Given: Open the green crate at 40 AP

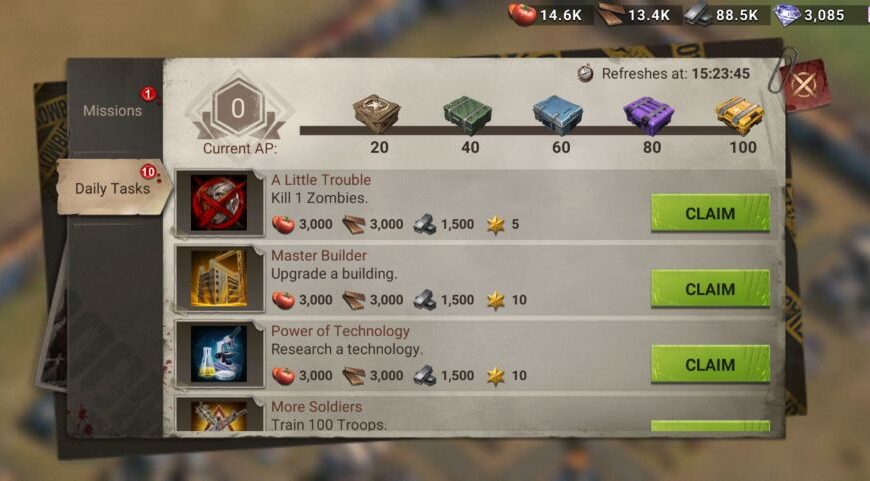Looking at the screenshot, I should coord(468,115).
